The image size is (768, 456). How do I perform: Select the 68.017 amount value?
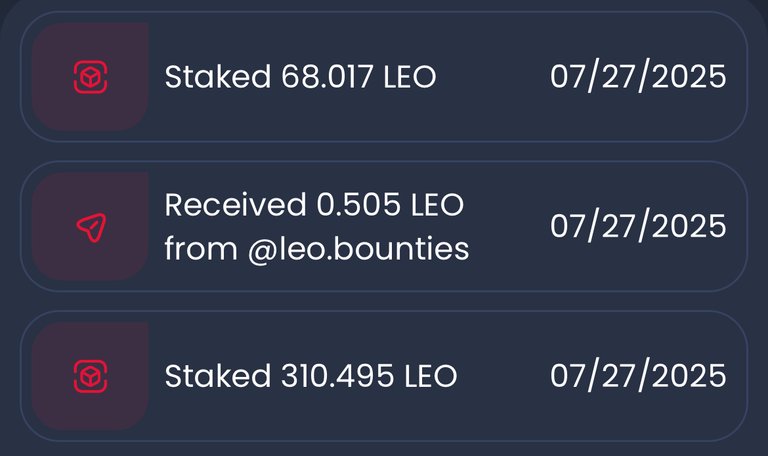click(x=327, y=77)
